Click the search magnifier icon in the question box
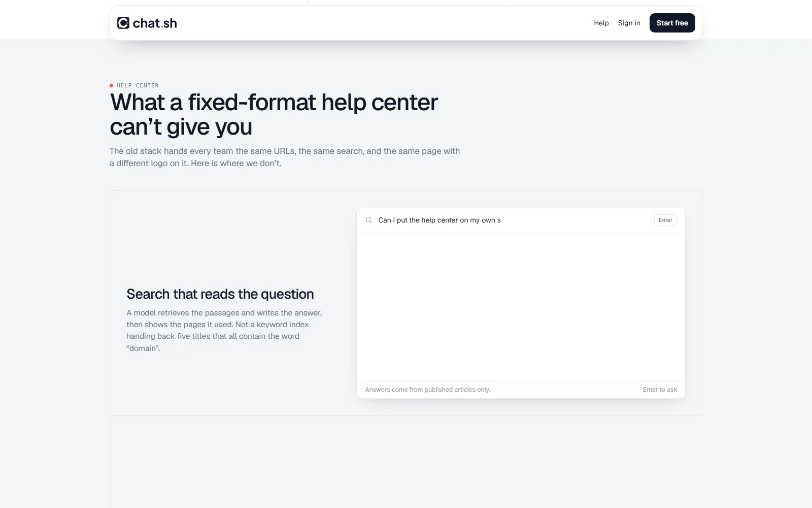Screen dimensions: 812x508 point(369,220)
